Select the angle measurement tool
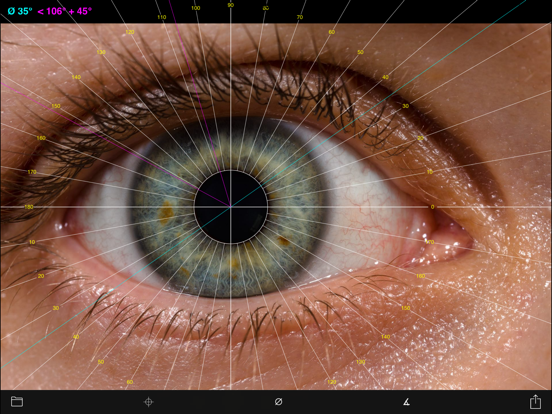Screen dimensions: 552x414 (406, 401)
